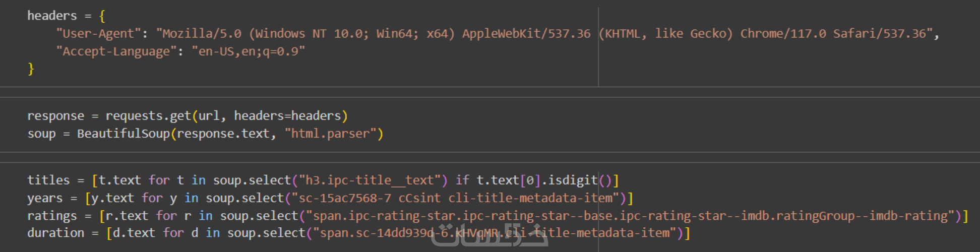Click the duration variable name
This screenshot has width=980, height=252.
[x=55, y=233]
